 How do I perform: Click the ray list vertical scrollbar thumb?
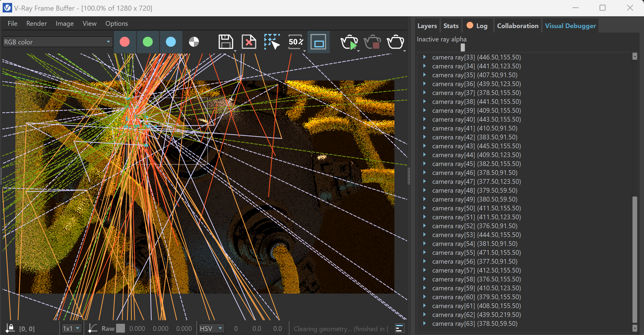click(x=635, y=260)
